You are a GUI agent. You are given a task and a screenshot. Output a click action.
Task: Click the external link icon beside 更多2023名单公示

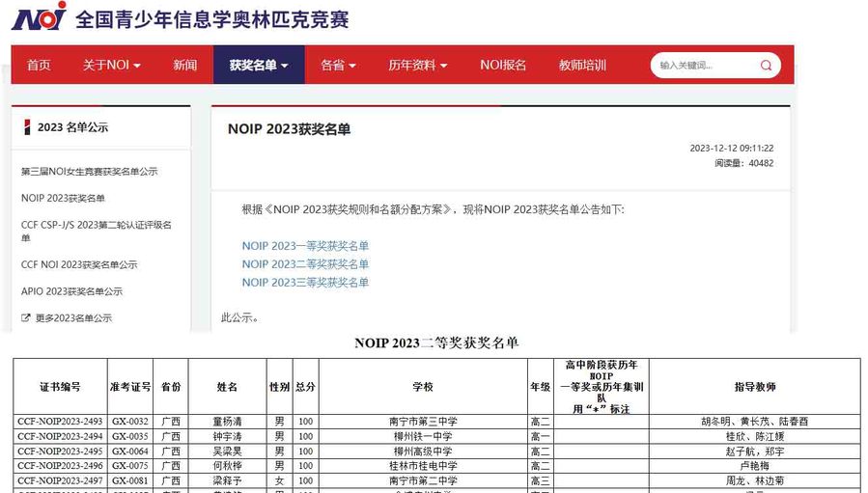tap(26, 318)
